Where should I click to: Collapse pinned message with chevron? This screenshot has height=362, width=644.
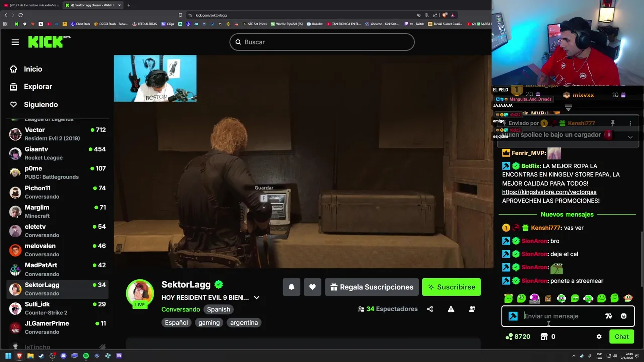point(630,137)
